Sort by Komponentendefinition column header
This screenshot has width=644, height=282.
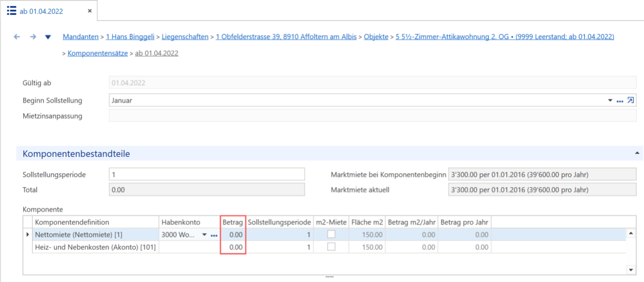96,222
